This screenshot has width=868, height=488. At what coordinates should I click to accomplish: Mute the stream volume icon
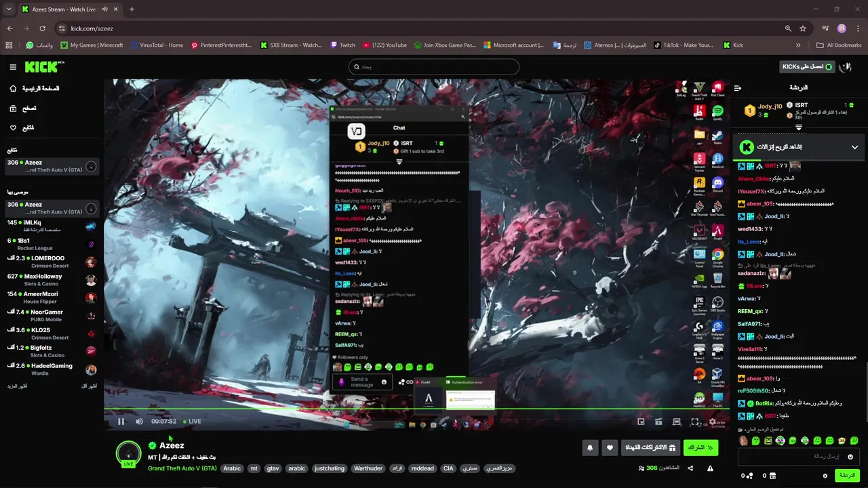139,422
